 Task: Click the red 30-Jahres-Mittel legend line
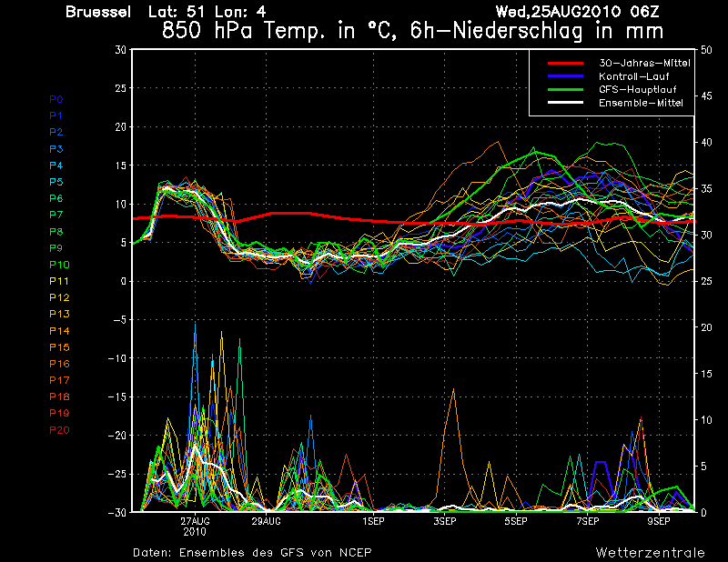pyautogui.click(x=565, y=63)
